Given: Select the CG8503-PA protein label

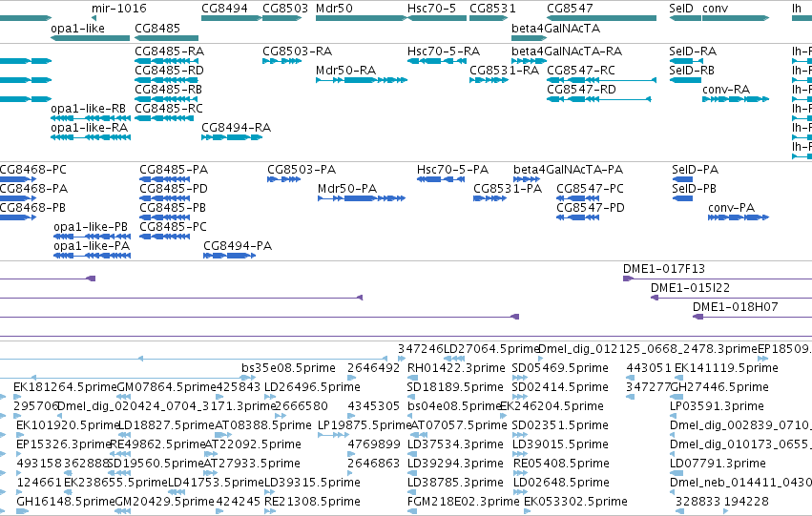Looking at the screenshot, I should [302, 170].
